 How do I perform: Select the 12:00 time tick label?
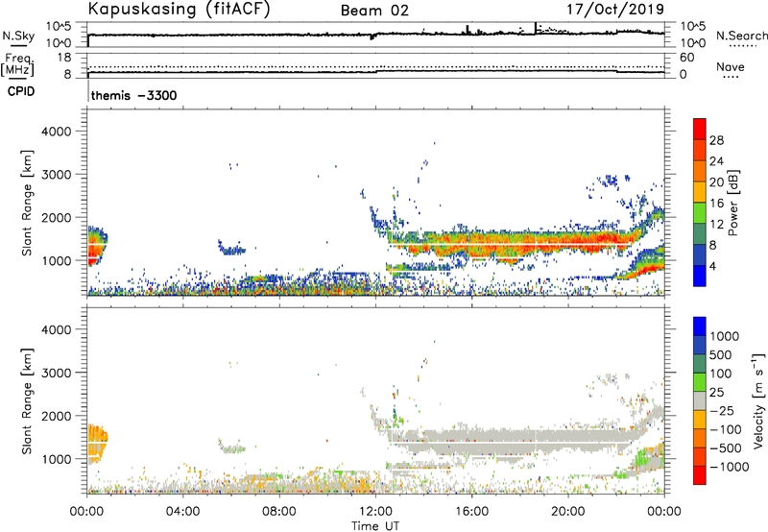[x=375, y=512]
